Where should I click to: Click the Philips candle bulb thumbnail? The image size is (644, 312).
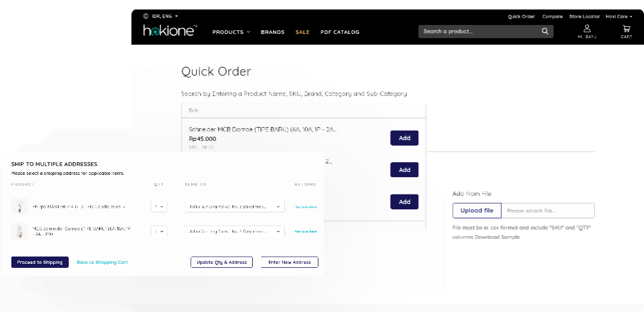click(20, 206)
